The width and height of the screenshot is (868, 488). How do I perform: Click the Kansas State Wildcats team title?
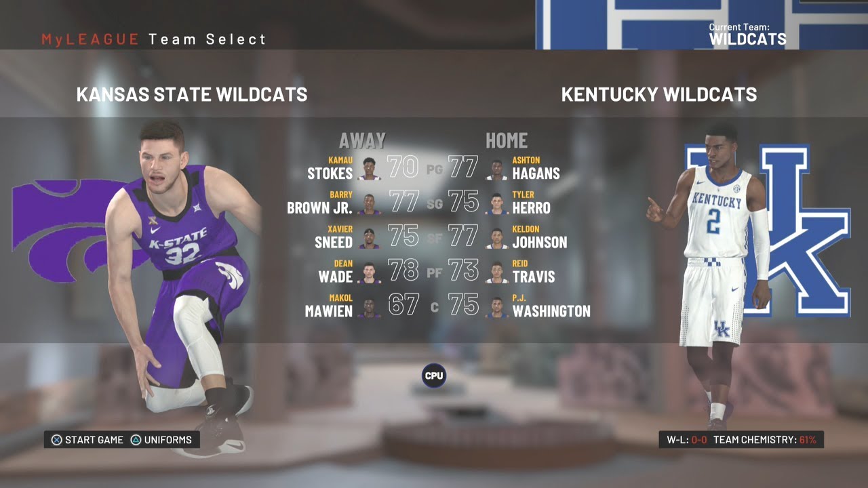coord(192,94)
